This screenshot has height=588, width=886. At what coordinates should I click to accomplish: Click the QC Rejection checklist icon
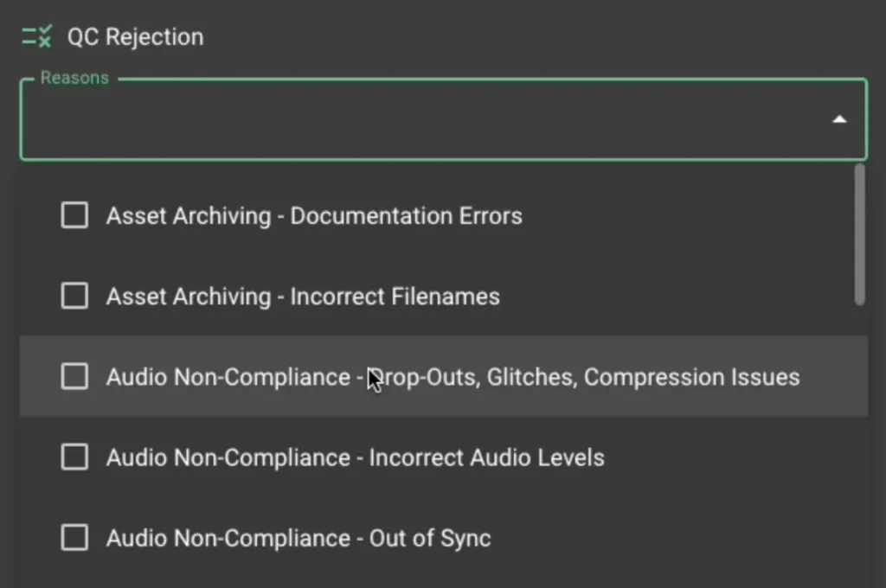37,37
